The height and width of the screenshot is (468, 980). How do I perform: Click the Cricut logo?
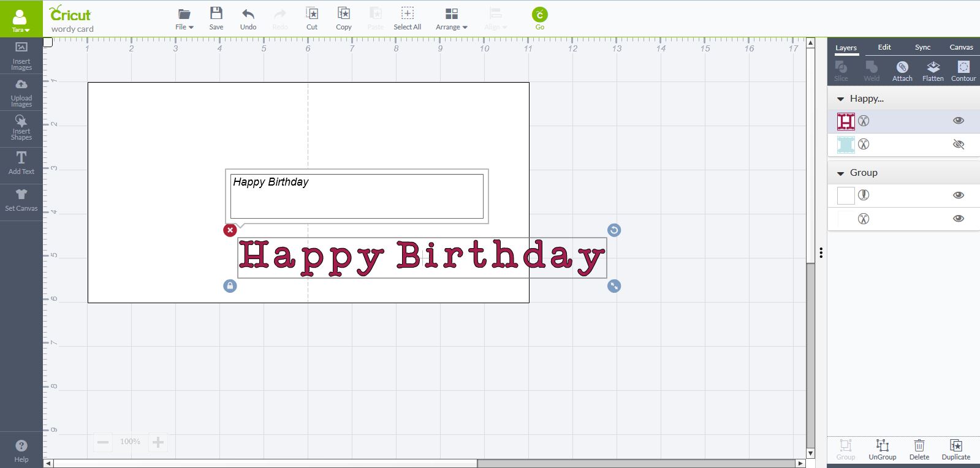(70, 13)
